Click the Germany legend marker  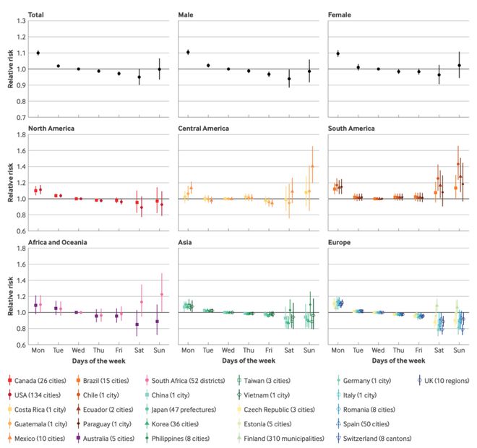(338, 381)
